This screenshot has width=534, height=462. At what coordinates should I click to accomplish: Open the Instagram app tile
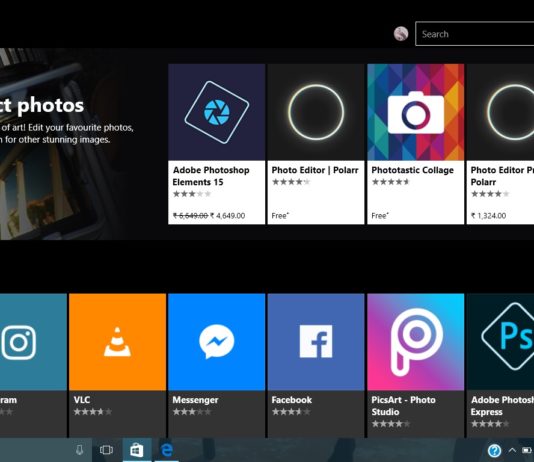(x=33, y=365)
